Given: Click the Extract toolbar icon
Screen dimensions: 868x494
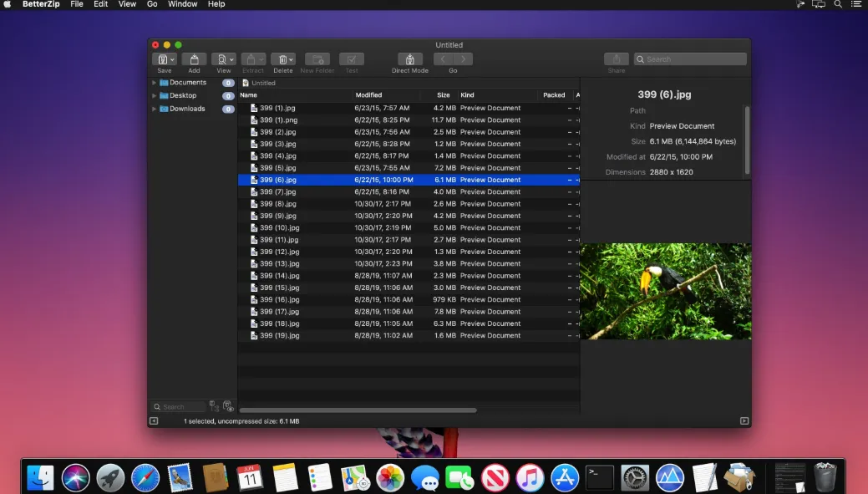Looking at the screenshot, I should 251,59.
